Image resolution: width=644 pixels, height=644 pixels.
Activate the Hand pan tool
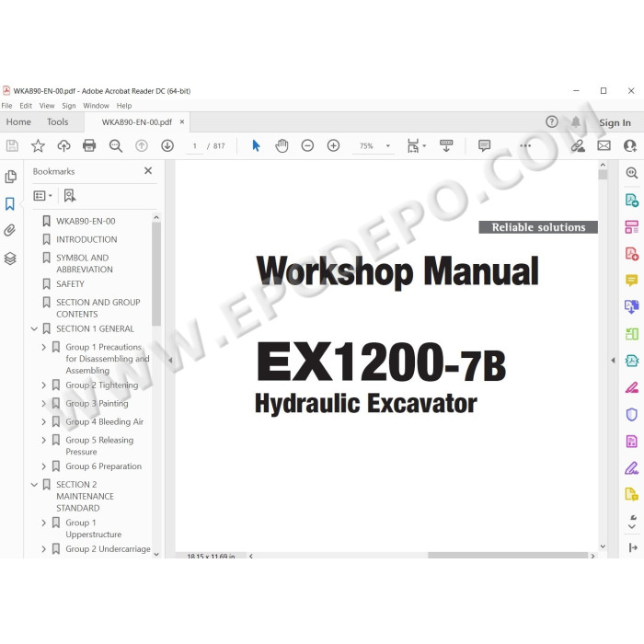click(x=282, y=145)
